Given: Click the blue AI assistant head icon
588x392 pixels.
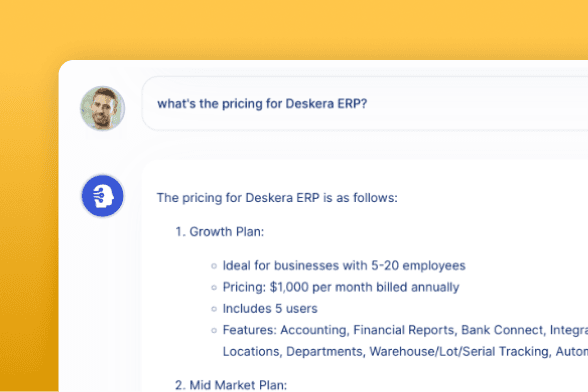Looking at the screenshot, I should (x=102, y=196).
